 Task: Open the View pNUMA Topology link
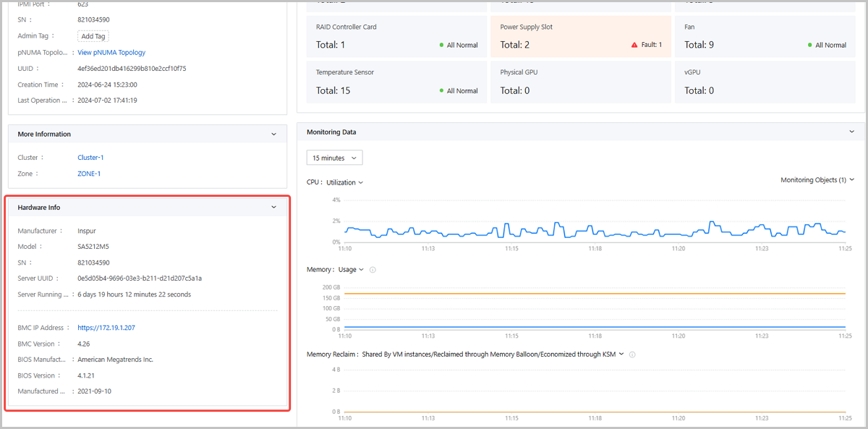[x=111, y=53]
